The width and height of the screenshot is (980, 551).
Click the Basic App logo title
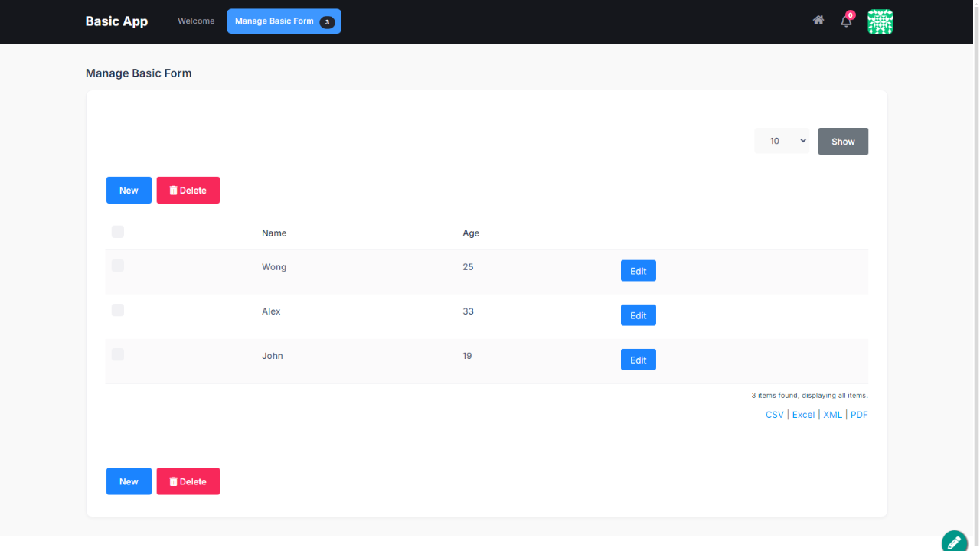(x=116, y=21)
